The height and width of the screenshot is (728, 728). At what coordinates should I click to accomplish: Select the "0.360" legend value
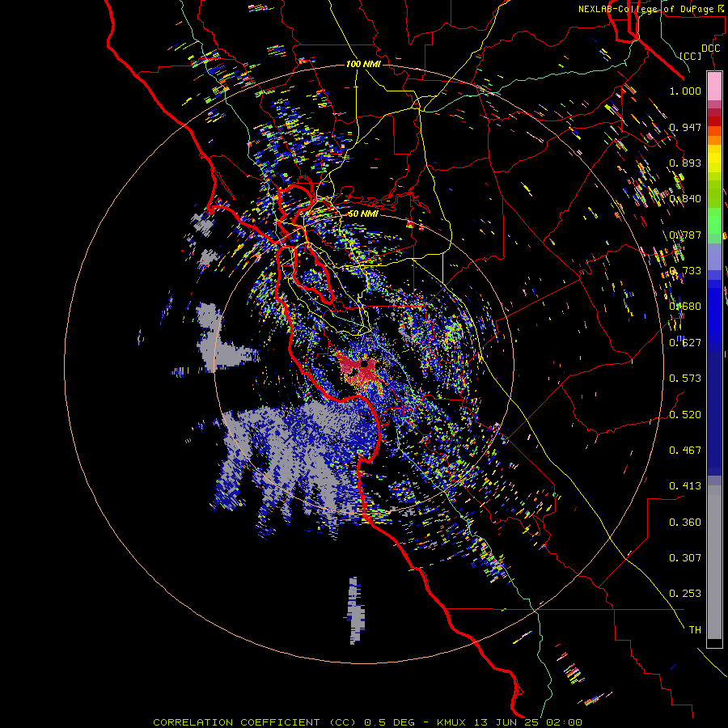685,523
